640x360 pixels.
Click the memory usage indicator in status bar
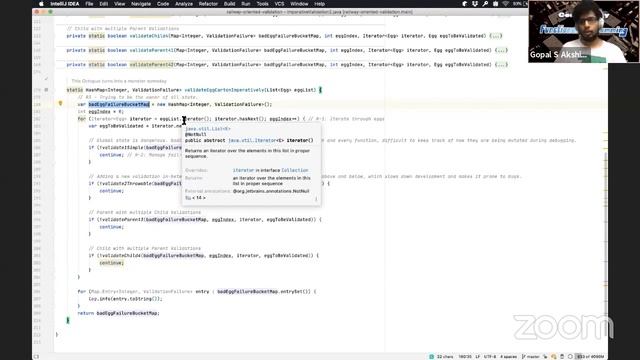coord(589,357)
